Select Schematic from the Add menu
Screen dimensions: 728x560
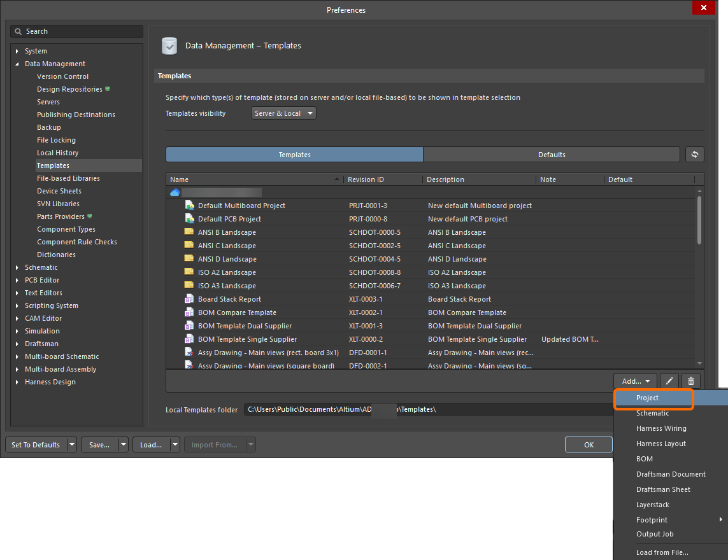tap(652, 413)
